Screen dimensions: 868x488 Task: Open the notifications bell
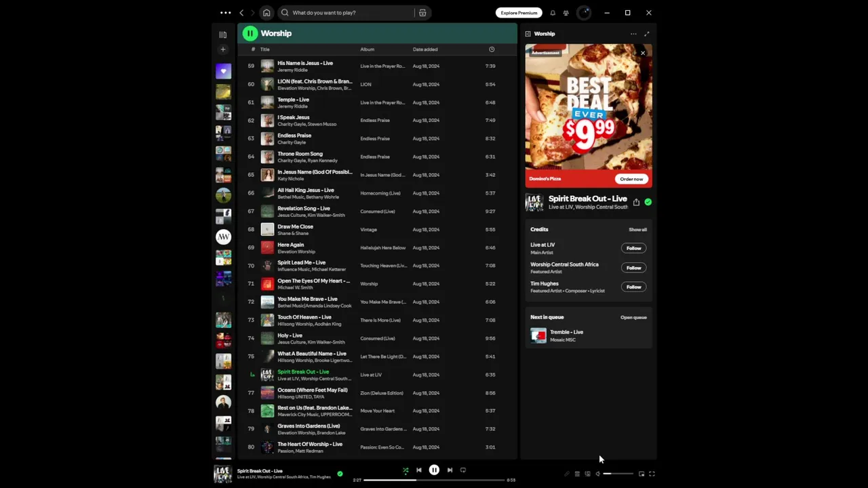click(553, 12)
